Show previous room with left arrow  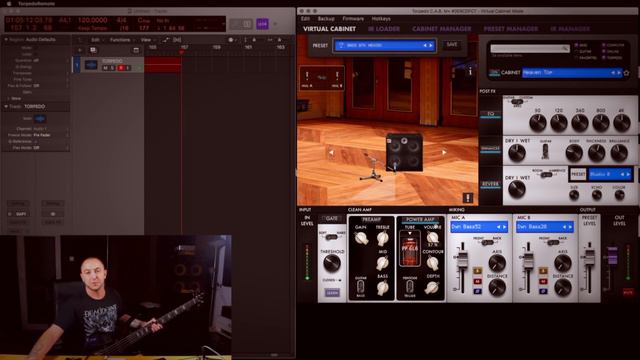click(331, 152)
